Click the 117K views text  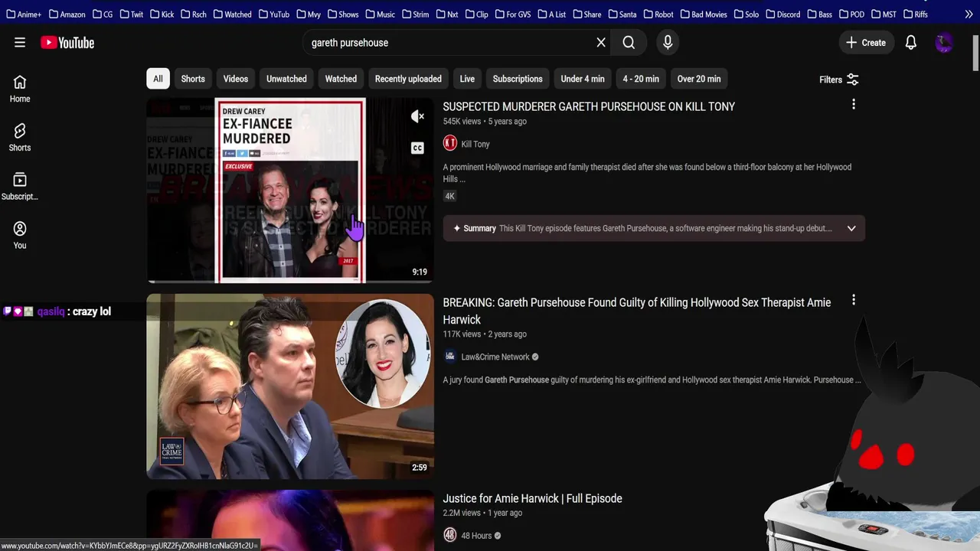click(462, 334)
